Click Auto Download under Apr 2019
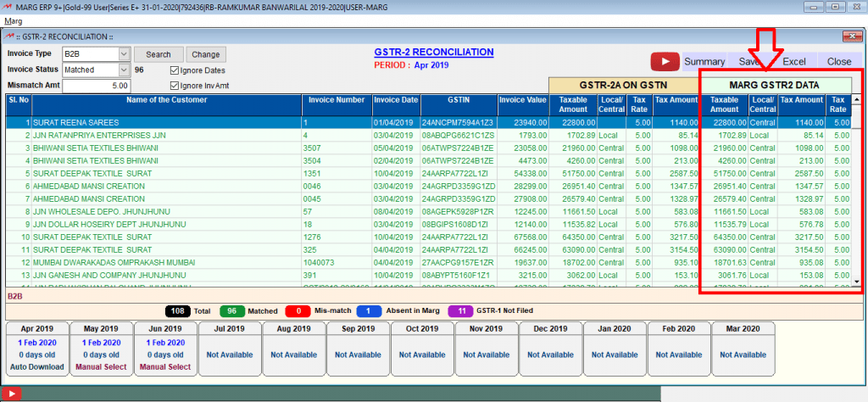This screenshot has width=868, height=402. click(x=37, y=366)
